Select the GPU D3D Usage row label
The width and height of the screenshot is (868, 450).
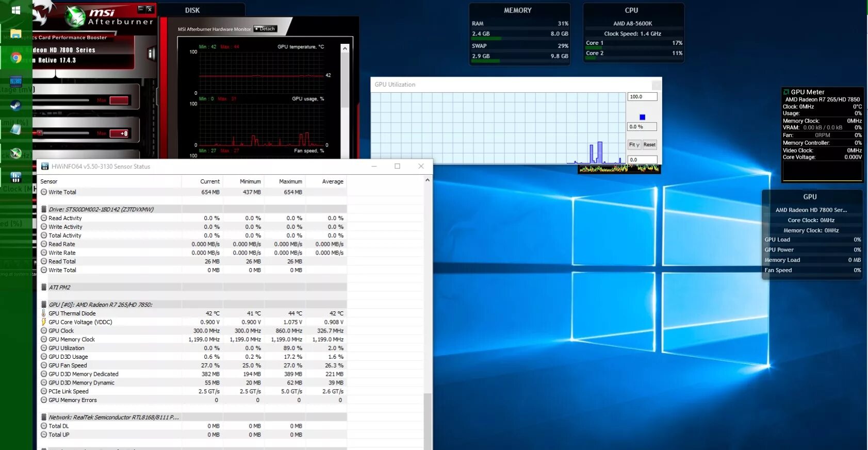[68, 357]
